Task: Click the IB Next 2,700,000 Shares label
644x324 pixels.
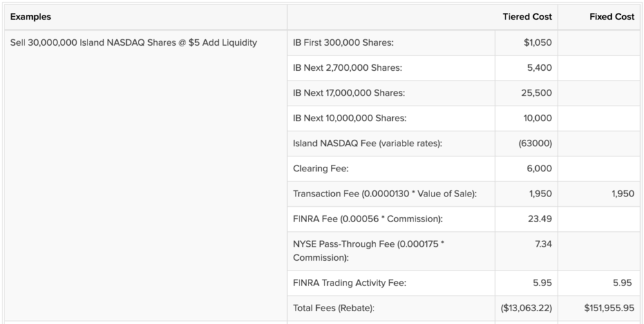Action: click(347, 68)
